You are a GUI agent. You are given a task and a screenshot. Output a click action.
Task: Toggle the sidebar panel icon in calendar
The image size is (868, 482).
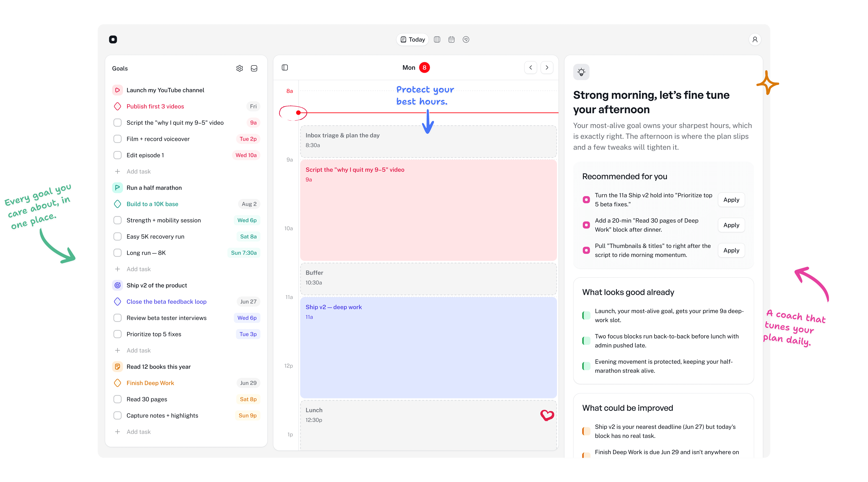coord(285,67)
